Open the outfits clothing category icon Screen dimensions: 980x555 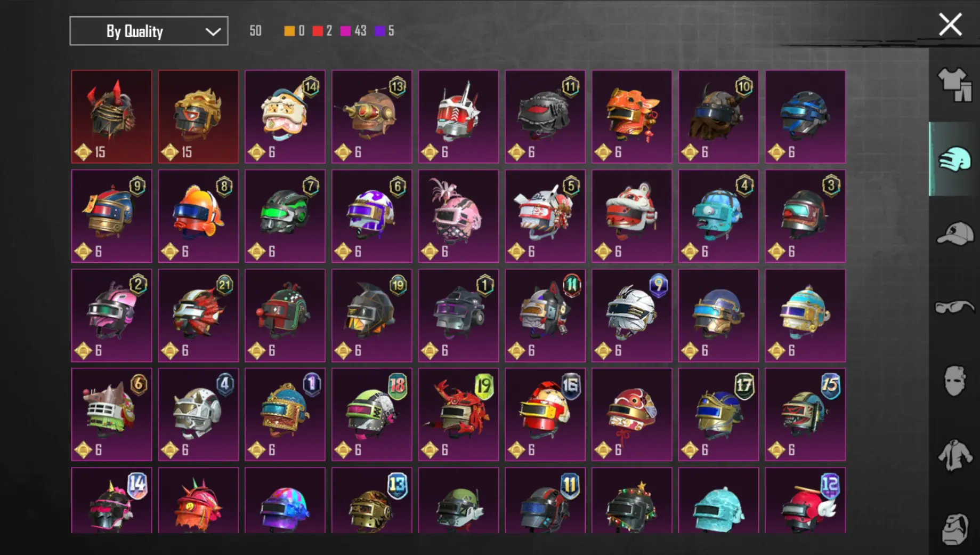click(x=955, y=85)
